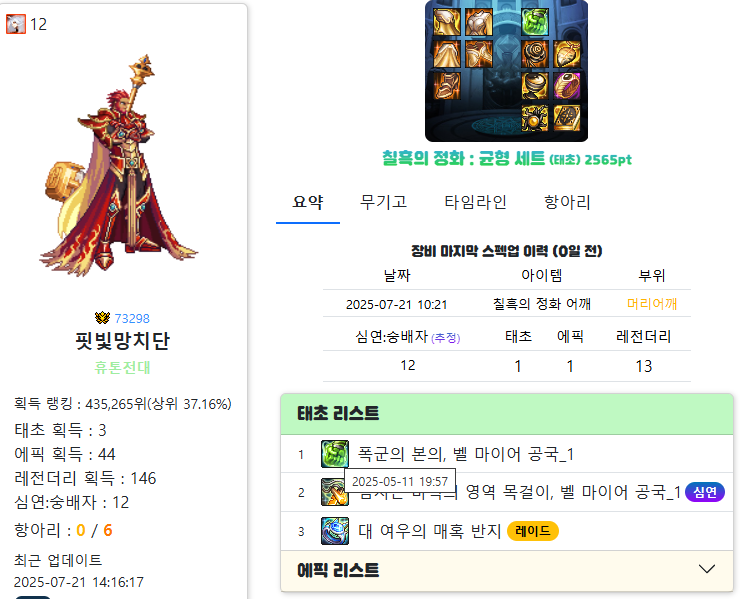Viewport: 740px width, 599px height.
Task: Click the necklace icon in 태초 list row 2
Action: point(335,492)
